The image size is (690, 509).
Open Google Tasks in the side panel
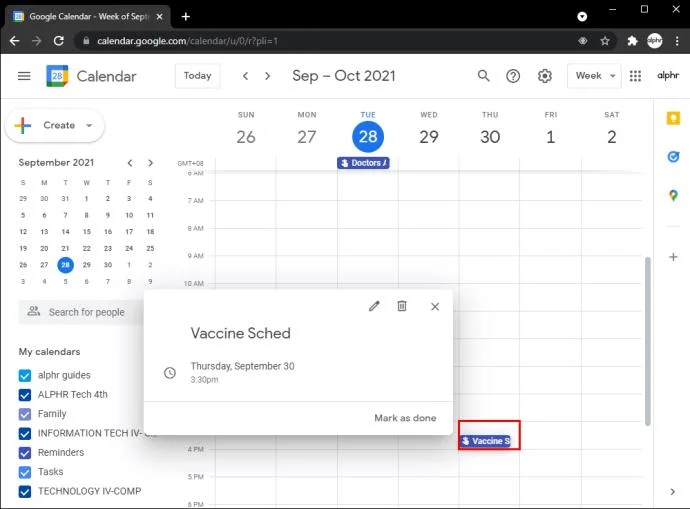pos(673,156)
